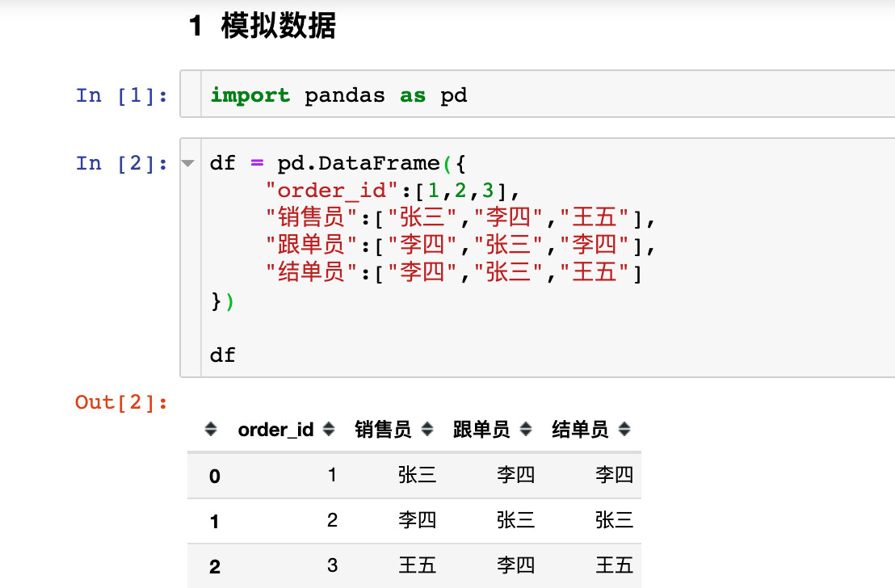This screenshot has width=895, height=588.
Task: Click the sort icon beside the index column
Action: pos(211,430)
